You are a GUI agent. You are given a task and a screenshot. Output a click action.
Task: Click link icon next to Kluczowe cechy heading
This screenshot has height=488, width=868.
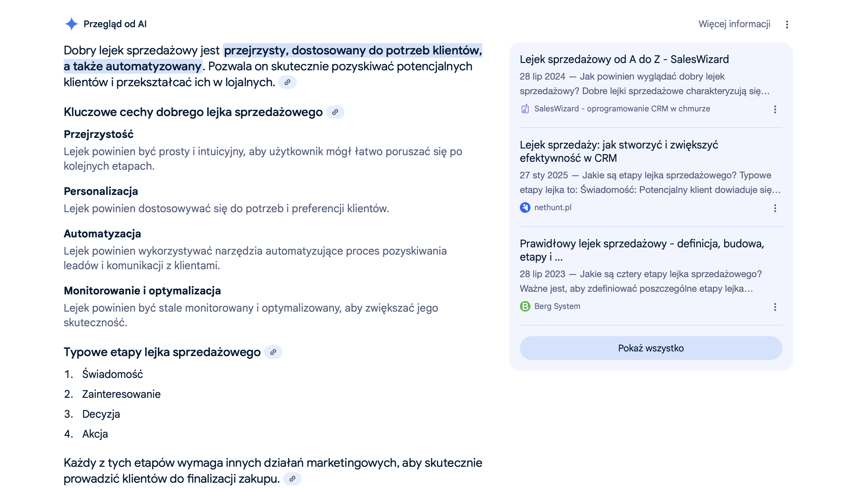335,112
